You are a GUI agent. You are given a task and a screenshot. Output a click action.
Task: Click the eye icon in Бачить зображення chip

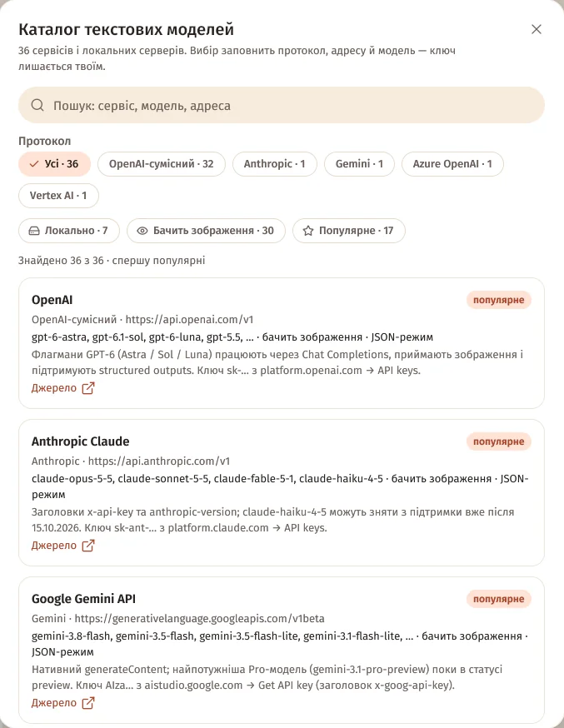coord(142,230)
